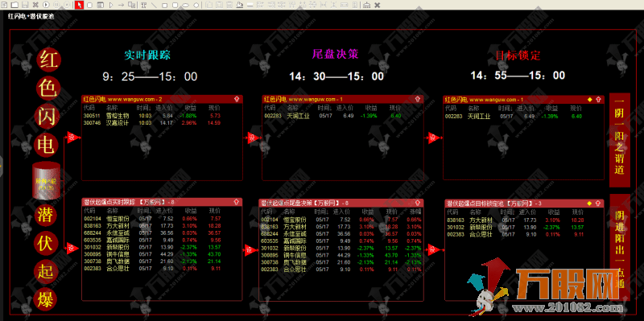
Task: Click the 尾盘决策 heading
Action: point(336,54)
